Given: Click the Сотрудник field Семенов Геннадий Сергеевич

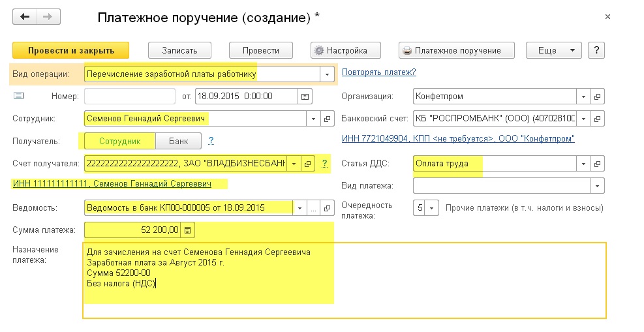Looking at the screenshot, I should (196, 119).
